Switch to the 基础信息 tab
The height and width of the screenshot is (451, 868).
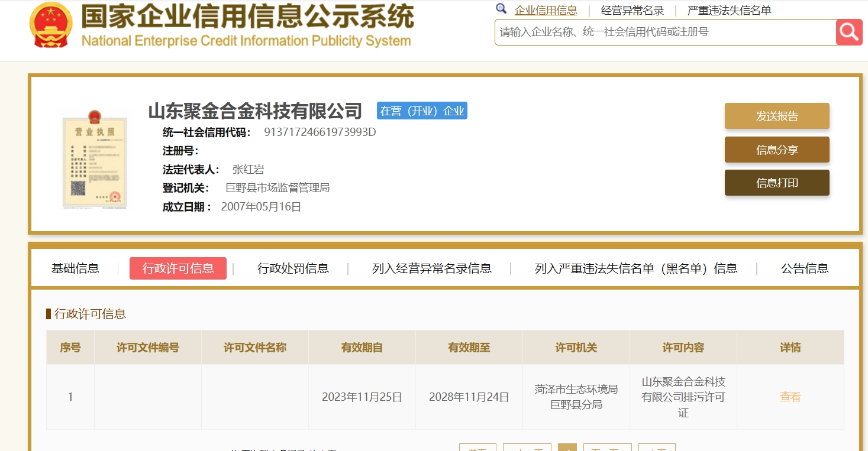click(75, 268)
